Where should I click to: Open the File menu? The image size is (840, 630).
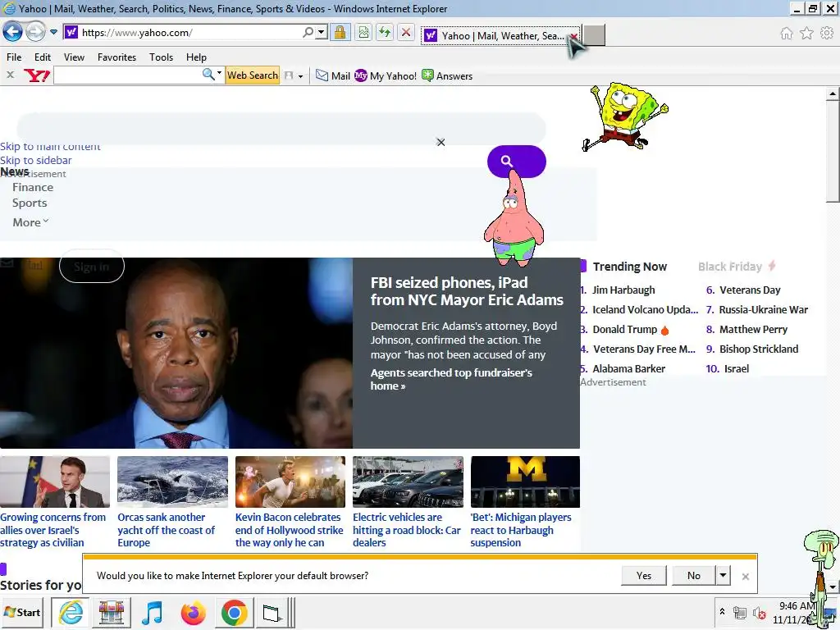pos(14,57)
